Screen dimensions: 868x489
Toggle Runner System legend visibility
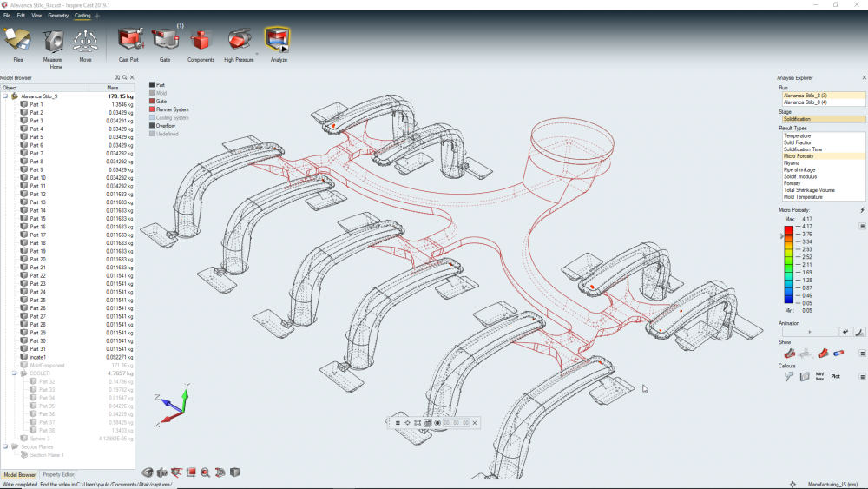(x=152, y=109)
